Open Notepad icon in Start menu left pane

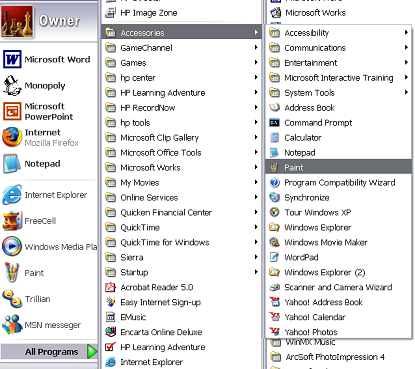point(12,163)
